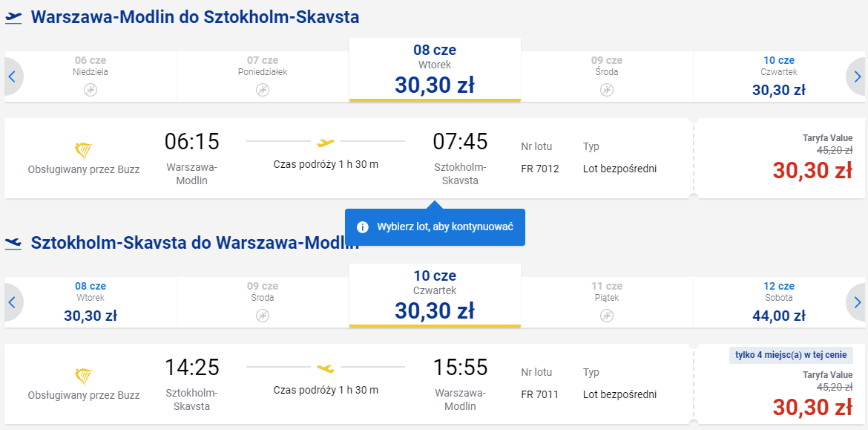Select return date tab 08 cze Wtorek
The height and width of the screenshot is (430, 868).
[91, 302]
